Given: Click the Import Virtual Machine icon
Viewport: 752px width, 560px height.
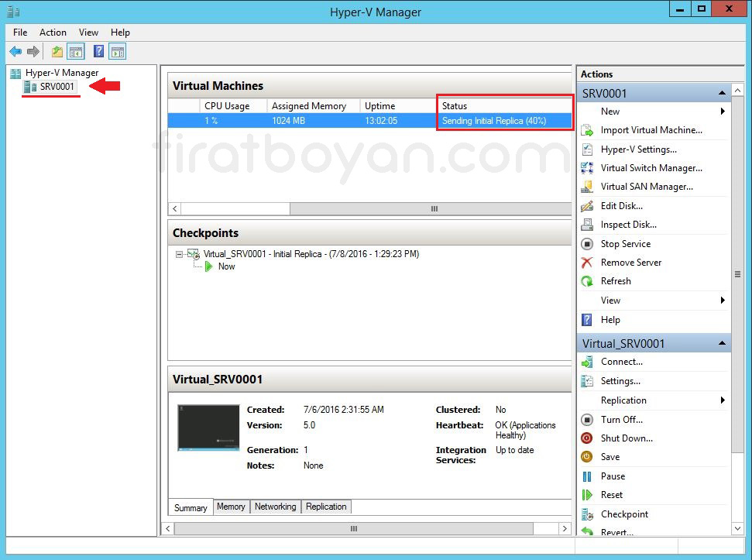Looking at the screenshot, I should 587,130.
